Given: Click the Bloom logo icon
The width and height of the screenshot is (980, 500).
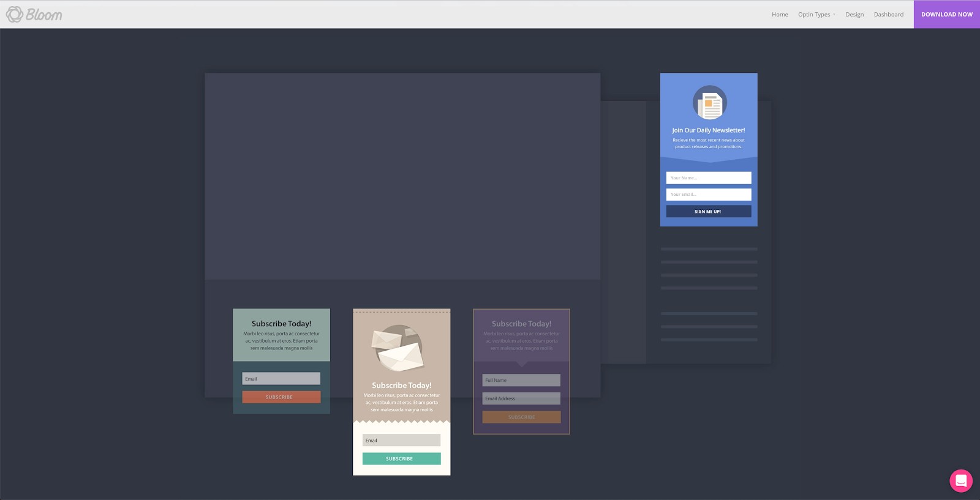Looking at the screenshot, I should click(x=15, y=14).
